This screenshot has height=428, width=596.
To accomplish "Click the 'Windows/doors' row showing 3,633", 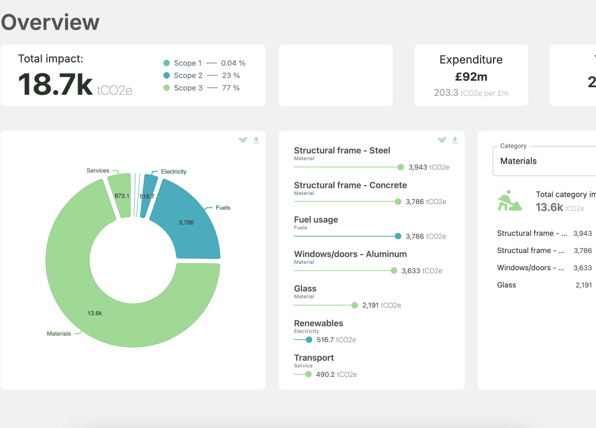I will (x=544, y=268).
